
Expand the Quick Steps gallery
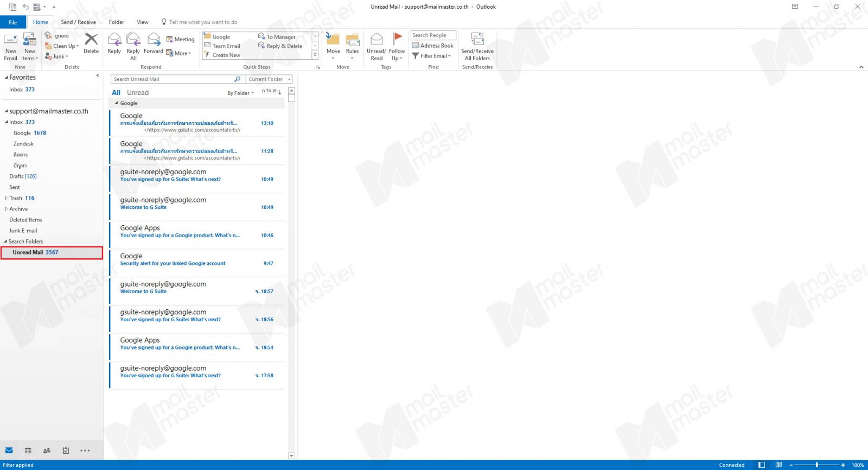pyautogui.click(x=315, y=55)
